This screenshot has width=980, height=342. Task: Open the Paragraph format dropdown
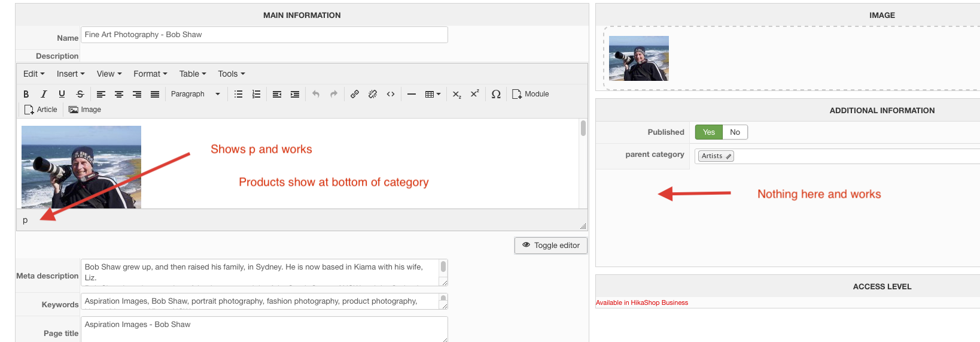pos(195,94)
